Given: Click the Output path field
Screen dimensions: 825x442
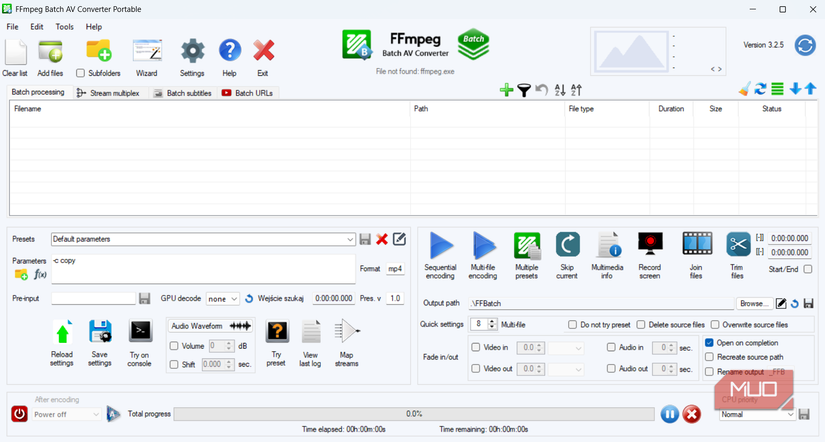Looking at the screenshot, I should [x=601, y=303].
